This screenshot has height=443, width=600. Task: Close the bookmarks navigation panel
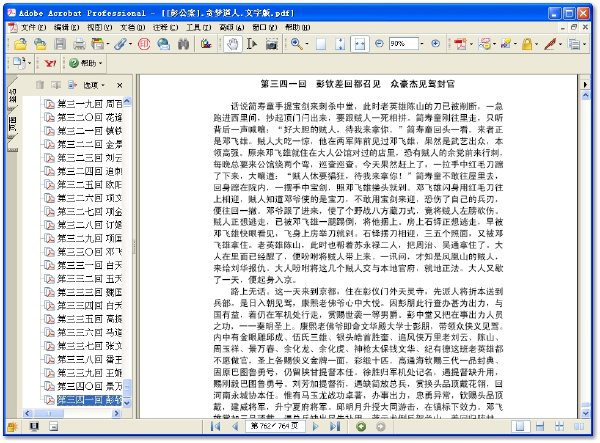click(120, 85)
